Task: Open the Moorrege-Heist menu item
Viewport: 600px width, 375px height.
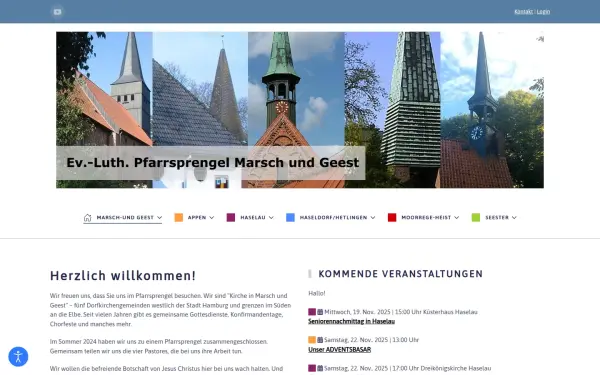Action: click(426, 218)
